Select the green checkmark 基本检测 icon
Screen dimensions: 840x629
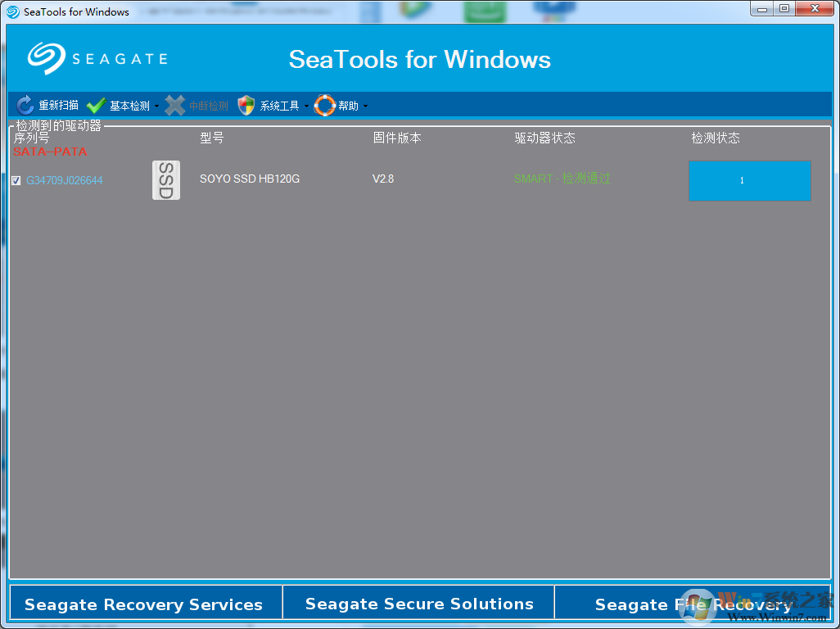click(96, 105)
